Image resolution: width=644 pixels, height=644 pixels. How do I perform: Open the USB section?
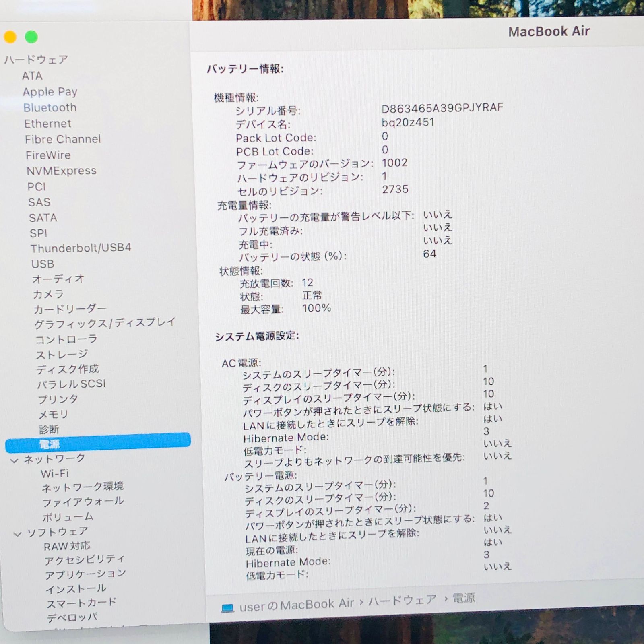43,264
